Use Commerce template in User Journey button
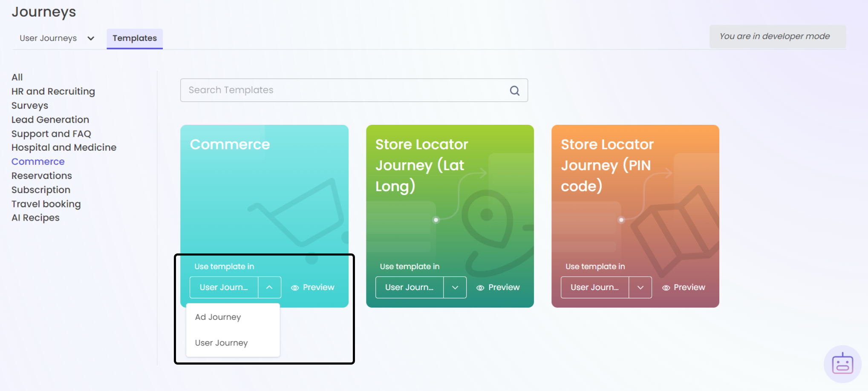 [224, 287]
